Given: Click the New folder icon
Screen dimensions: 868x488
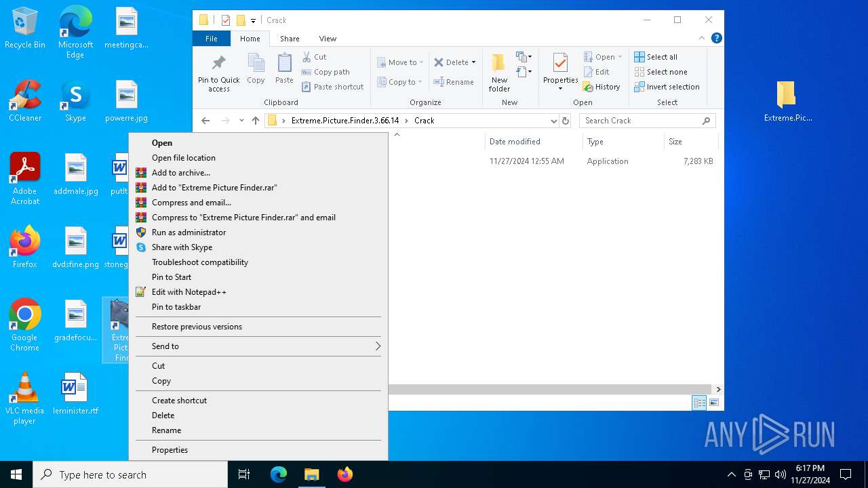Looking at the screenshot, I should click(499, 64).
